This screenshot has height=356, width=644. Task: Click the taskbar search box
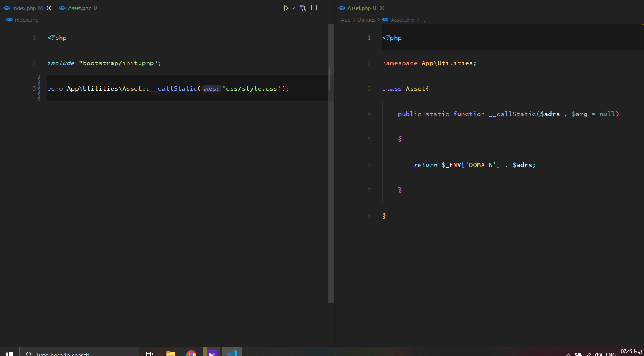(x=79, y=352)
